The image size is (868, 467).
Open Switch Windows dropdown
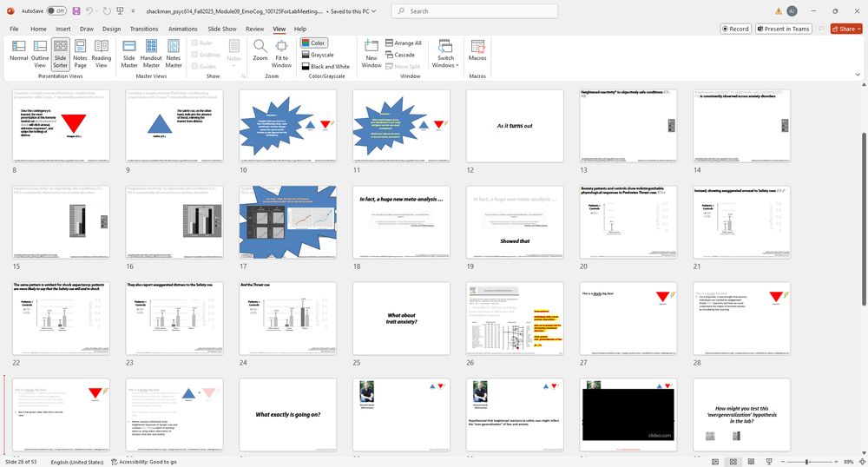point(445,53)
